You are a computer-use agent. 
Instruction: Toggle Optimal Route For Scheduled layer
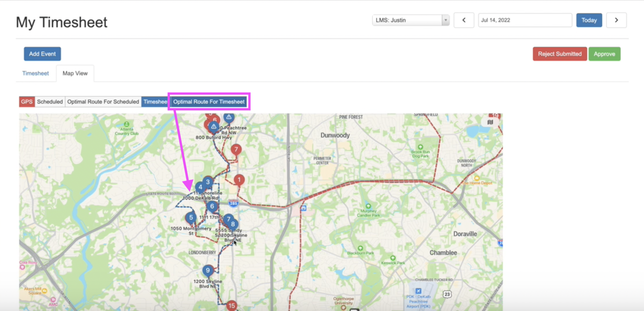tap(103, 102)
